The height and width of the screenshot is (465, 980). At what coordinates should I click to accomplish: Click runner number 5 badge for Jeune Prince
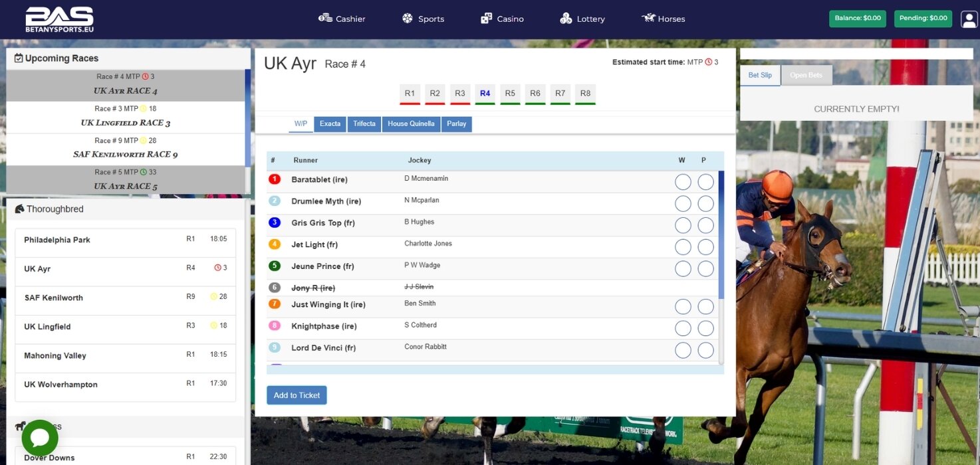[x=275, y=266]
